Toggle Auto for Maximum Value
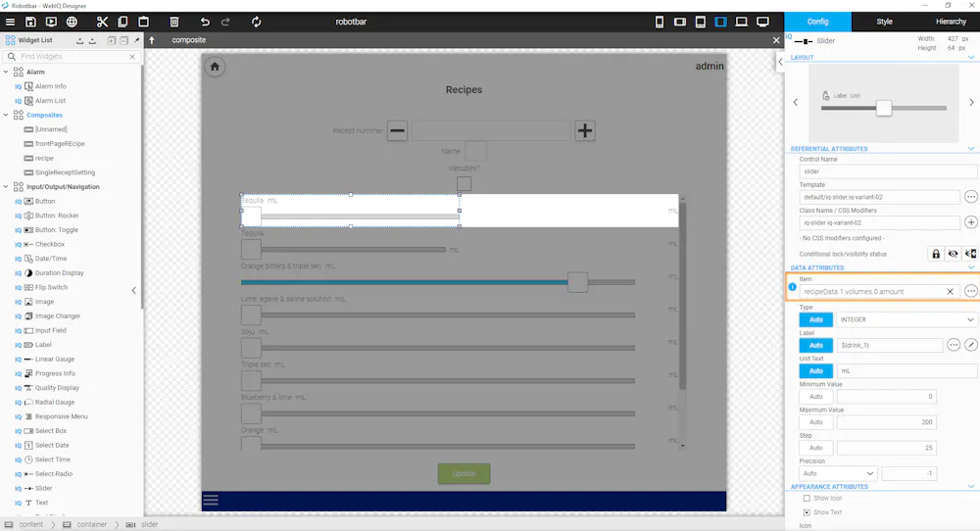Screen dimensions: 980x531 coord(815,422)
